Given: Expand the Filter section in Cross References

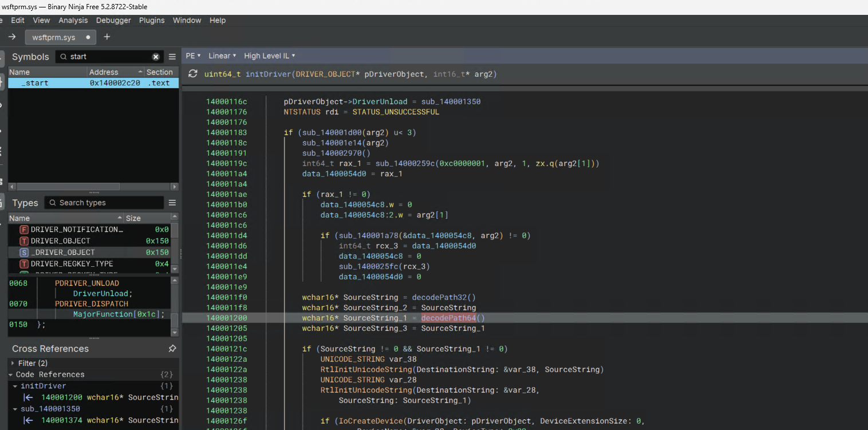Looking at the screenshot, I should 11,362.
